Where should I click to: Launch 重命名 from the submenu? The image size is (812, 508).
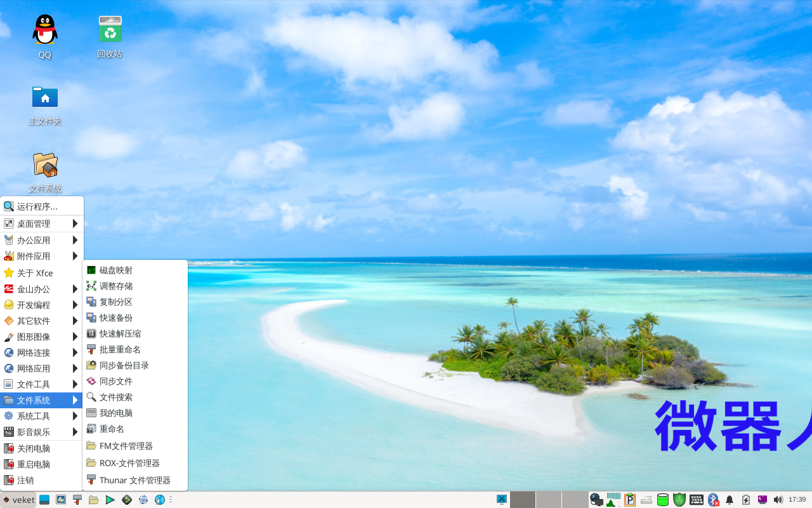pyautogui.click(x=135, y=429)
